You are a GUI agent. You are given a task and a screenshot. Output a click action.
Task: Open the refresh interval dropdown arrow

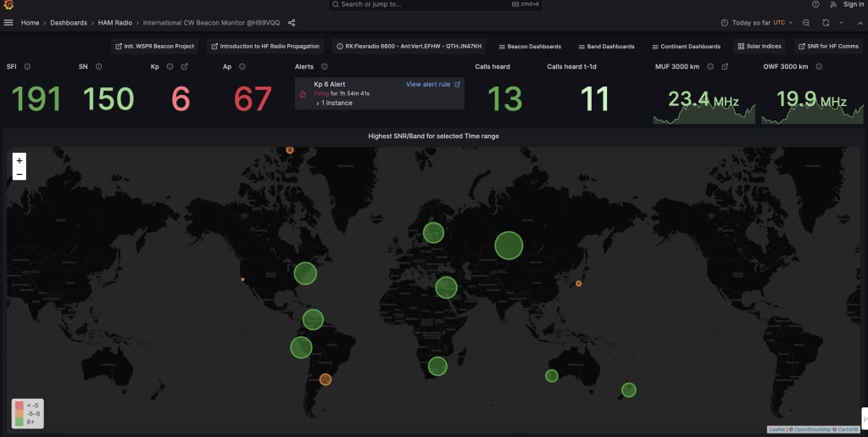[x=841, y=23]
